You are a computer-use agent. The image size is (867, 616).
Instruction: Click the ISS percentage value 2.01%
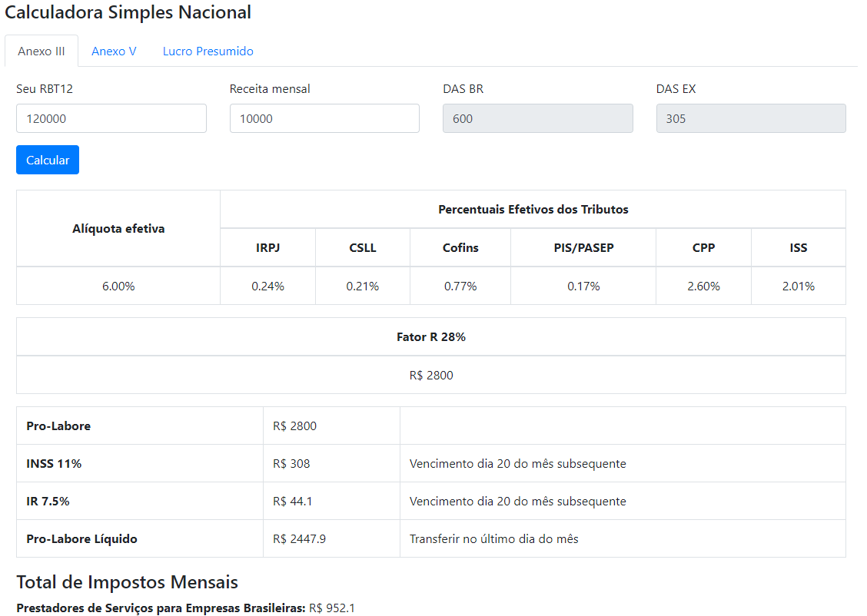[x=798, y=286]
